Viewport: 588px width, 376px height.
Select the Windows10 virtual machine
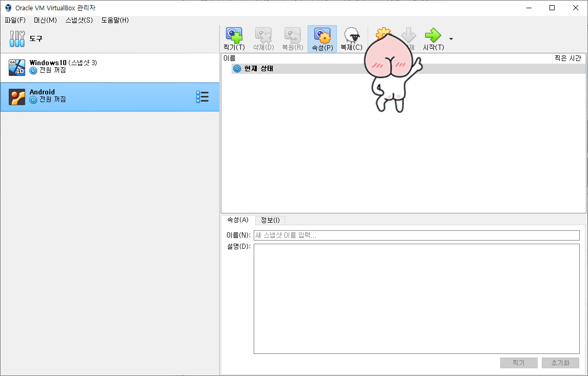pyautogui.click(x=110, y=68)
